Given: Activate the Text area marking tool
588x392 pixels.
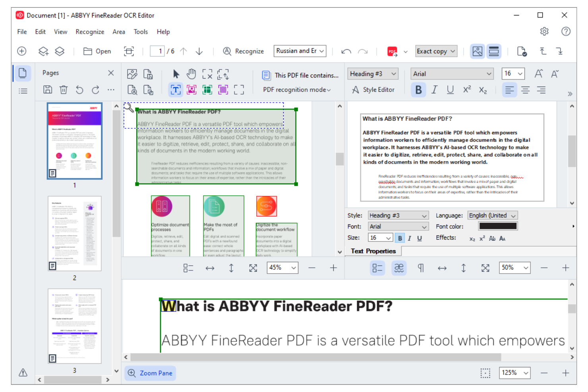Looking at the screenshot, I should [175, 90].
